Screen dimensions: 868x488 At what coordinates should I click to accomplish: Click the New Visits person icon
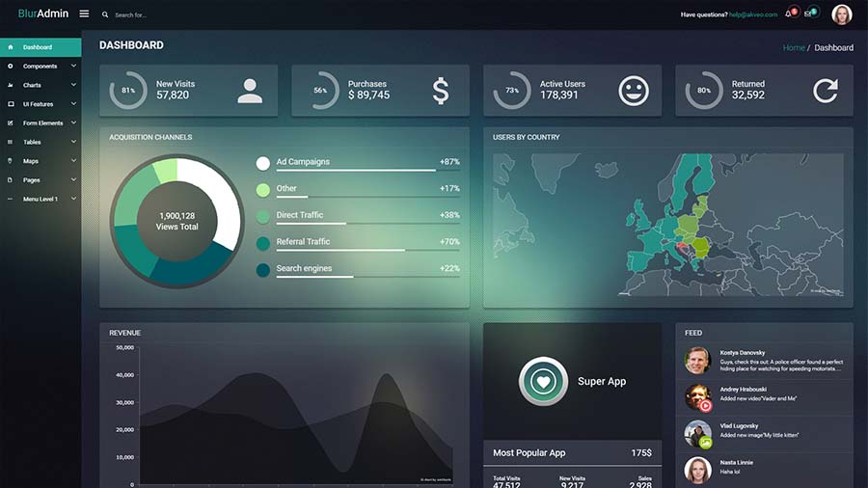(250, 91)
